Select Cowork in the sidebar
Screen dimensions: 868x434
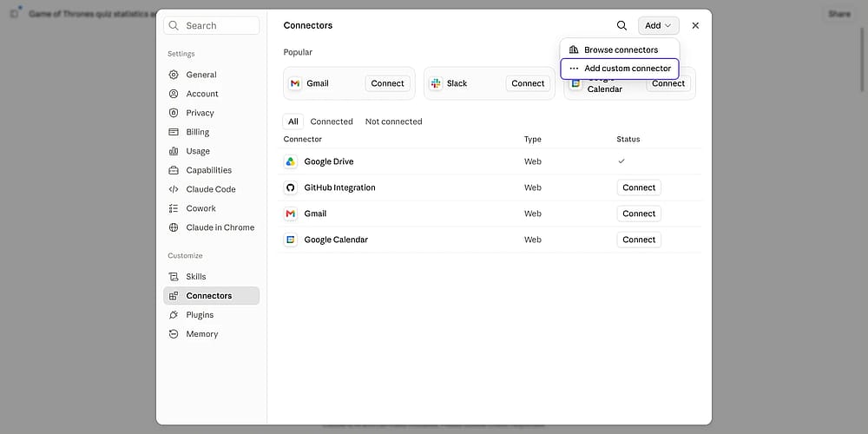pos(211,208)
